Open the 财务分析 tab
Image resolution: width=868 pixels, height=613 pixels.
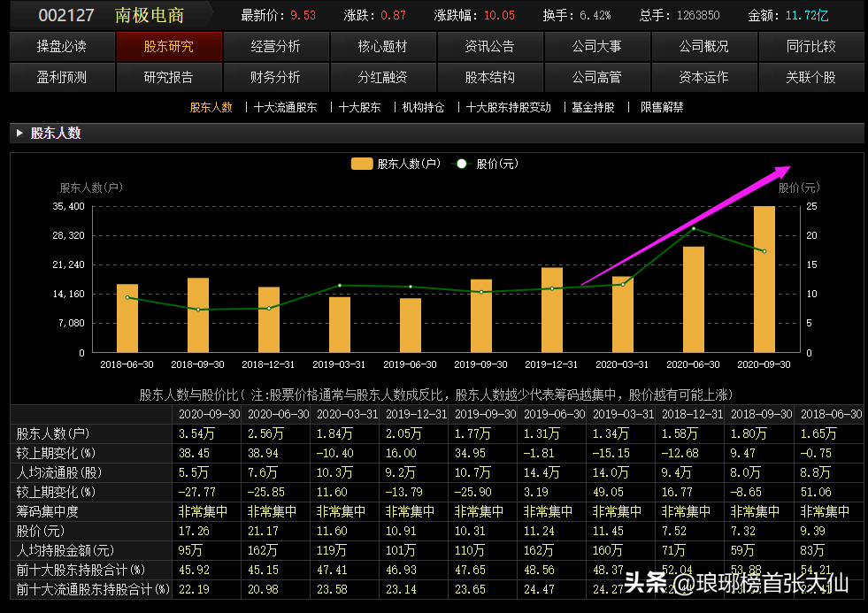[x=276, y=78]
